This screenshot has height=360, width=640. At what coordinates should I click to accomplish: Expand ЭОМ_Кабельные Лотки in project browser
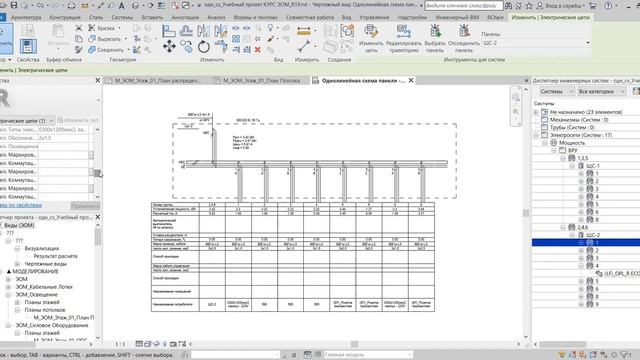(8, 287)
